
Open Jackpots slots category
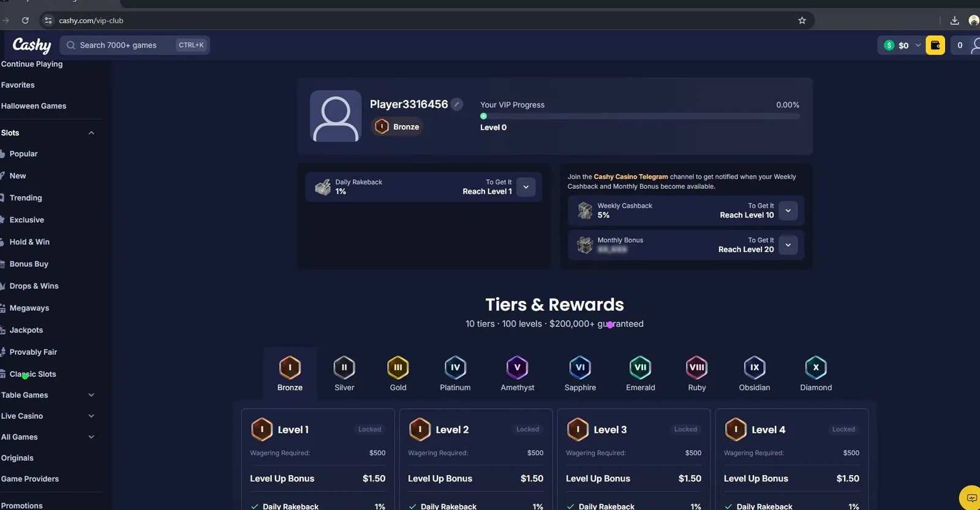click(26, 330)
